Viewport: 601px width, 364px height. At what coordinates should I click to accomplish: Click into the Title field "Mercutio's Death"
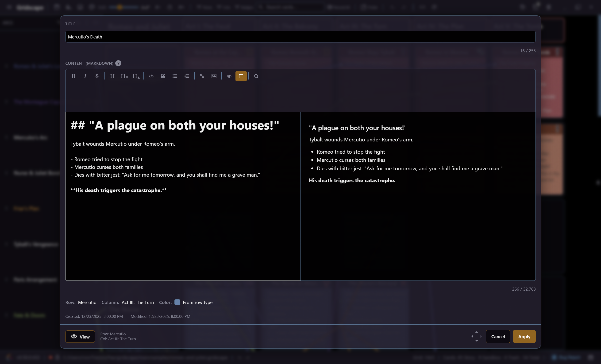[300, 37]
